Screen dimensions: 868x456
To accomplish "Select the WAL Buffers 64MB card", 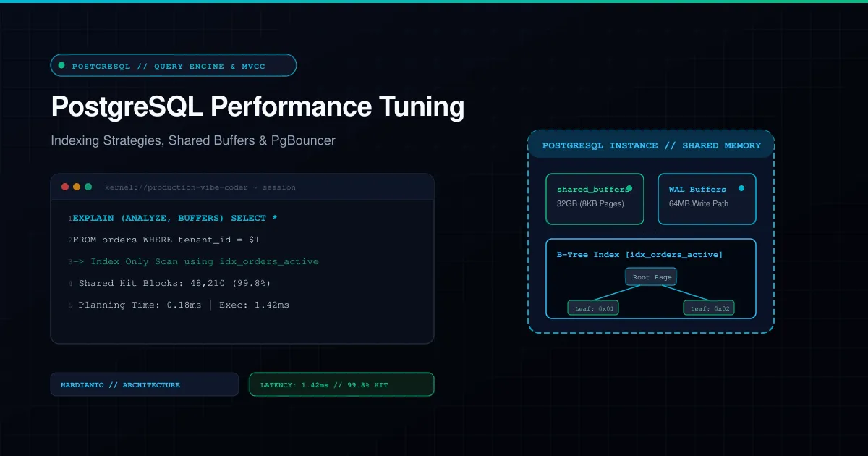I will point(707,198).
